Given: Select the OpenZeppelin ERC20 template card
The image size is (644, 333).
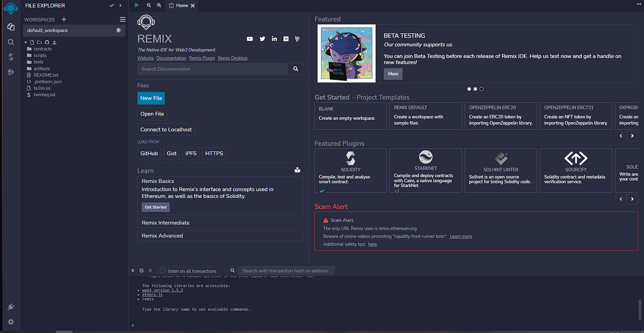Looking at the screenshot, I should pos(500,116).
